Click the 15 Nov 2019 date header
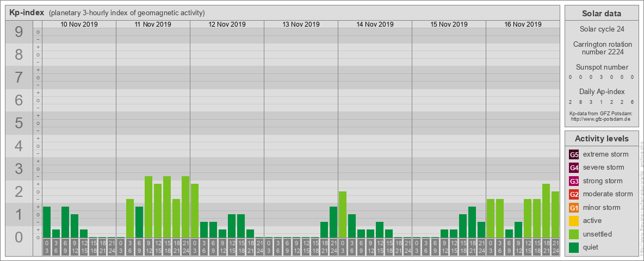The width and height of the screenshot is (644, 261). point(449,24)
